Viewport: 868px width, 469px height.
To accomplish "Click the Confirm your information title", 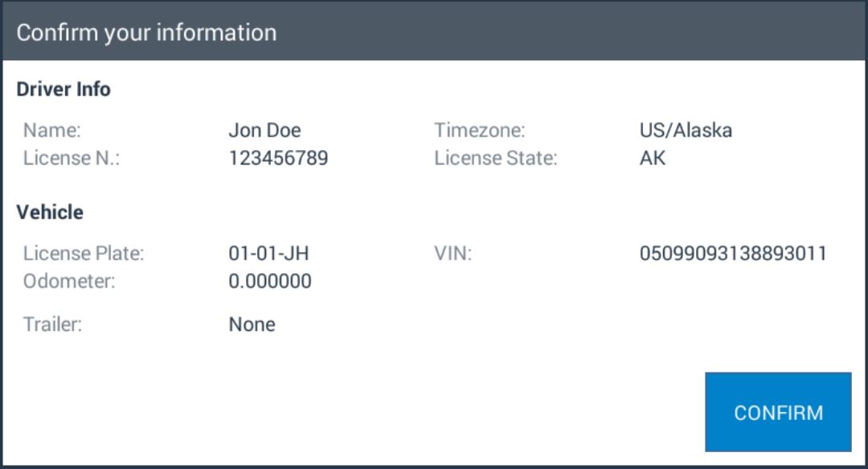I will click(x=147, y=33).
